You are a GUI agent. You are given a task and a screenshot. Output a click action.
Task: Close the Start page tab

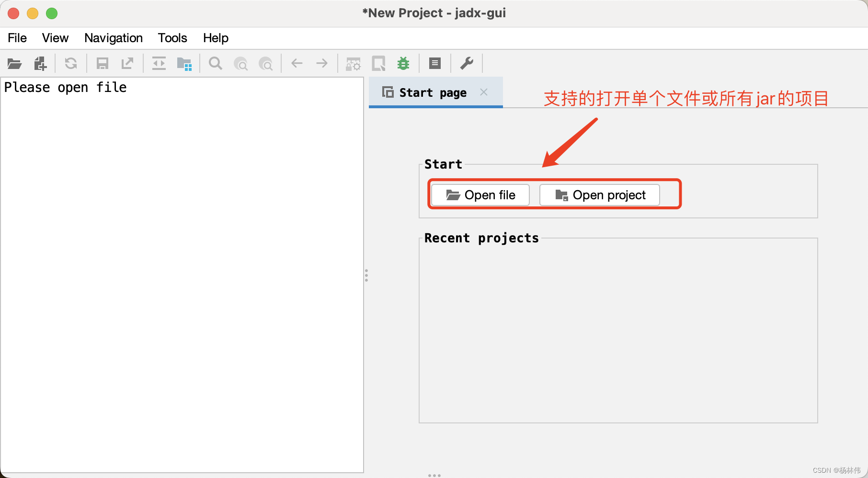(x=484, y=92)
